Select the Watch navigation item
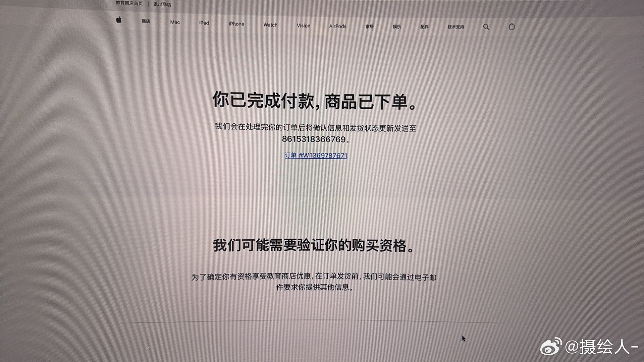This screenshot has width=644, height=362. tap(270, 25)
